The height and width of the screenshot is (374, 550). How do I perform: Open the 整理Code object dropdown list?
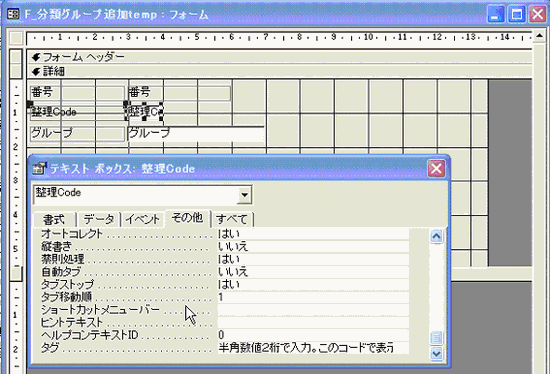click(244, 195)
